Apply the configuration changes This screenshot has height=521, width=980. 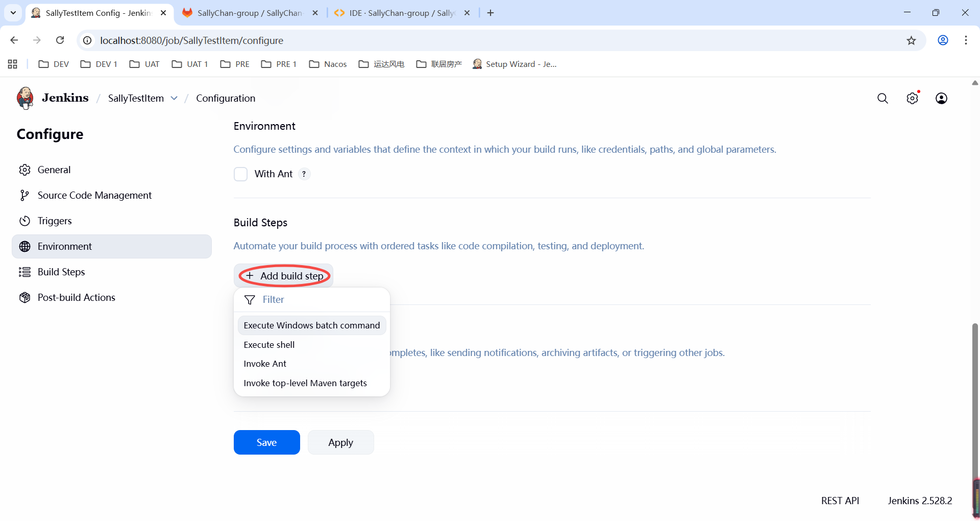point(340,442)
